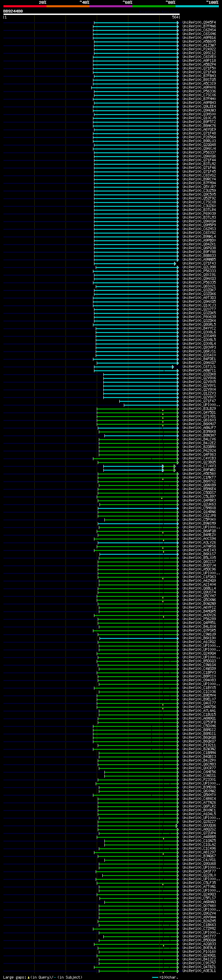Screen dimensions: 222x980
Task: Select label UniRef100_Q6NX89
Action: pos(199,485)
